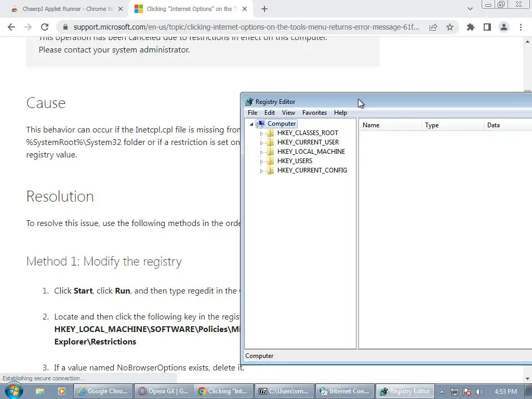Screen dimensions: 532x399
Task: Click the HKEY_CLASSES_ROOT folder icon
Action: (270, 133)
